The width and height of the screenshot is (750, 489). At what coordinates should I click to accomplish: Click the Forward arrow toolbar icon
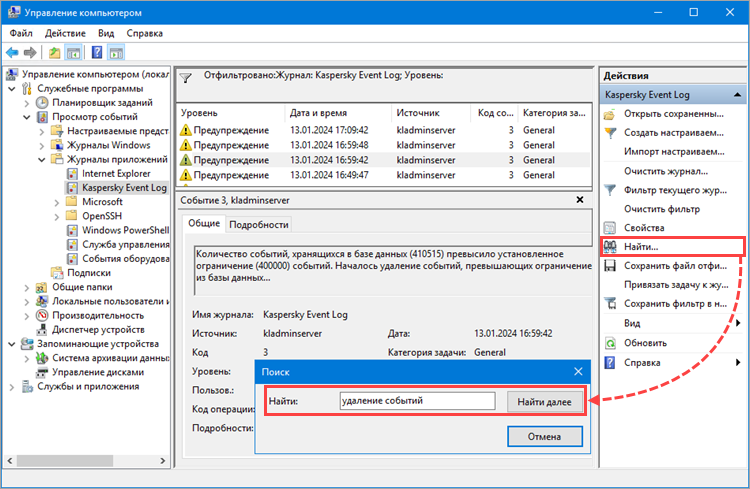(x=30, y=53)
